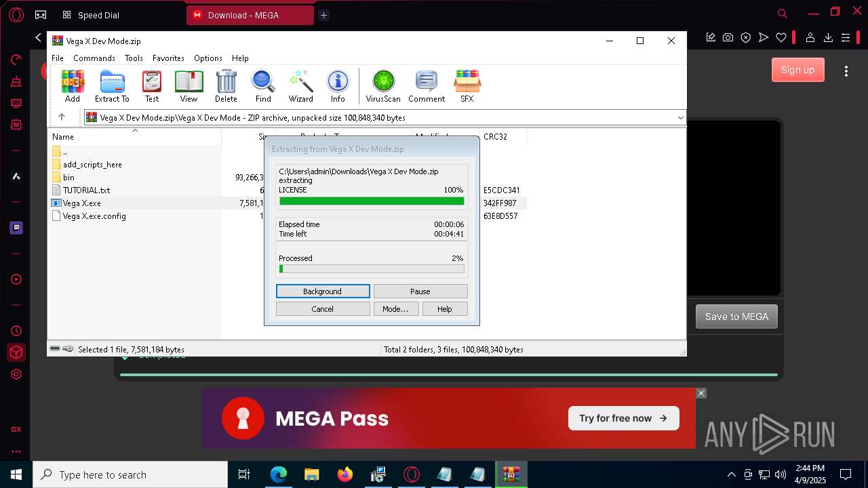Viewport: 868px width, 488px height.
Task: Send extraction to Background
Action: point(323,291)
